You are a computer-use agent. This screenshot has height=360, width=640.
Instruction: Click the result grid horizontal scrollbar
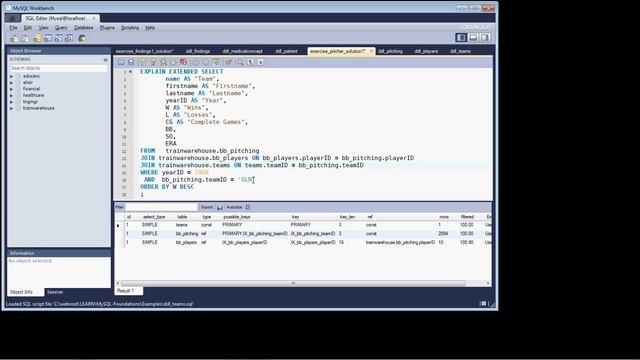(293, 283)
